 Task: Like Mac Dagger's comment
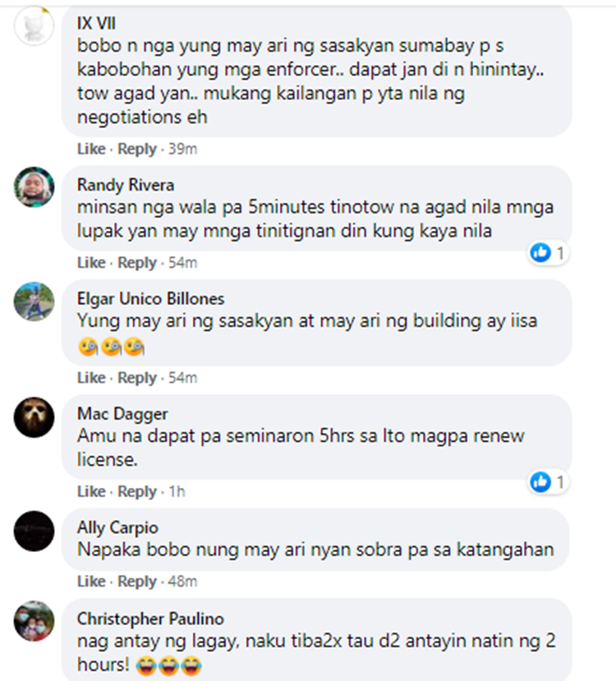click(x=91, y=491)
